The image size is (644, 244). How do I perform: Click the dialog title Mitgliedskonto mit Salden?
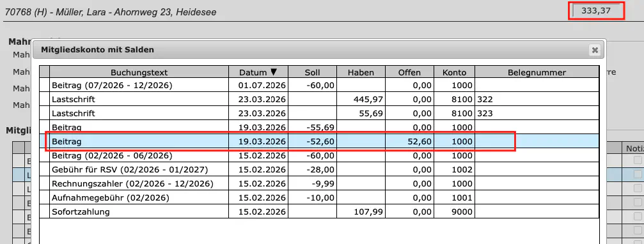(x=97, y=50)
